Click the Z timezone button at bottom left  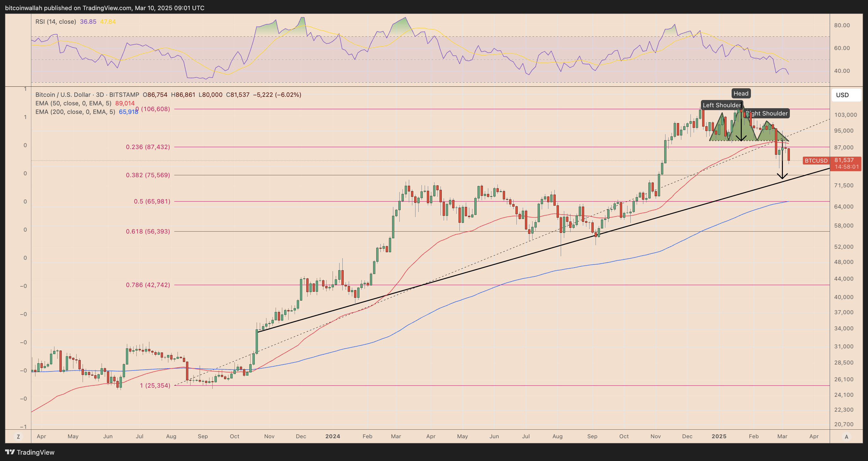18,437
